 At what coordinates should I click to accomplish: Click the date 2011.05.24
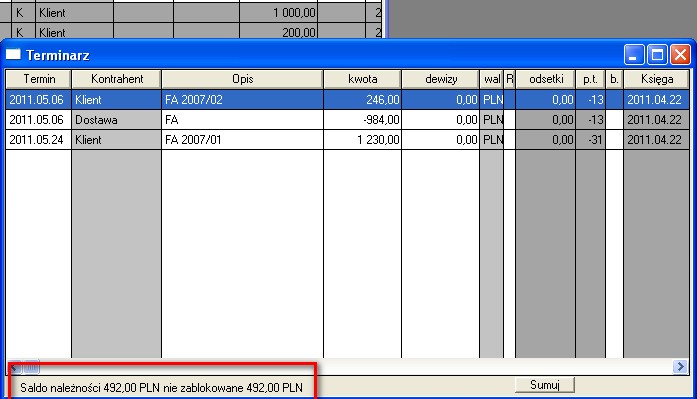click(x=36, y=140)
